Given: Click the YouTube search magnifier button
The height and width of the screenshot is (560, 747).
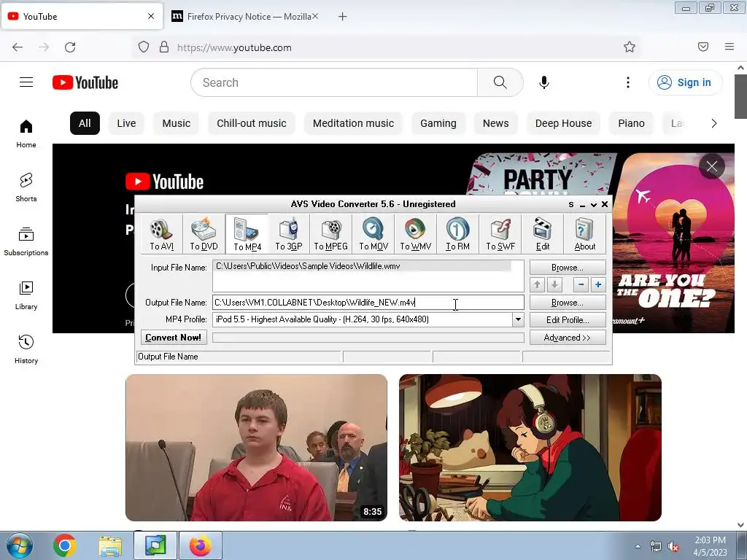Looking at the screenshot, I should (500, 82).
